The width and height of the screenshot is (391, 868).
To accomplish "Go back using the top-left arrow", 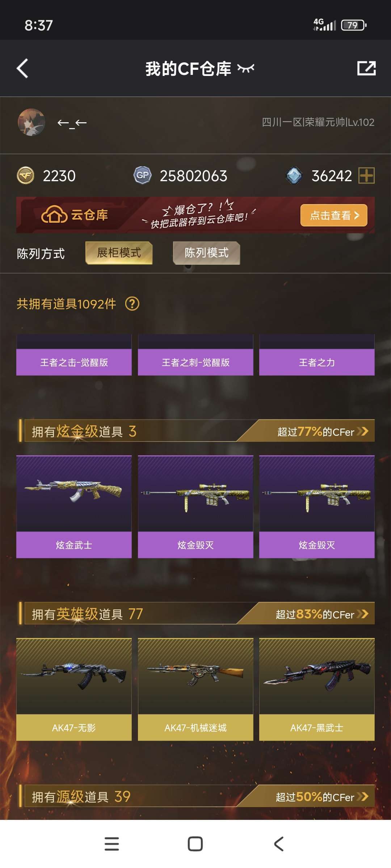I will [22, 68].
